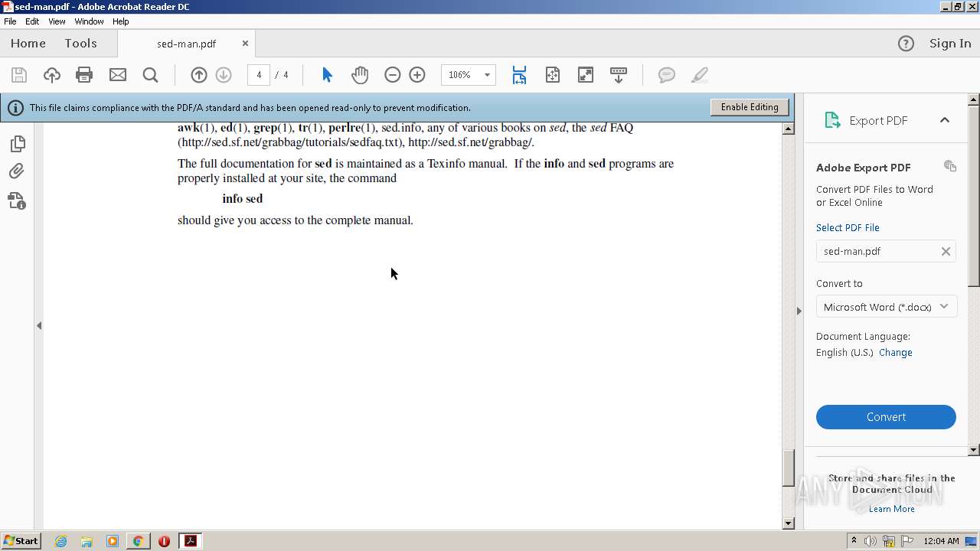The height and width of the screenshot is (551, 980).
Task: Open Page Thumbnails panel icon
Action: (x=17, y=144)
